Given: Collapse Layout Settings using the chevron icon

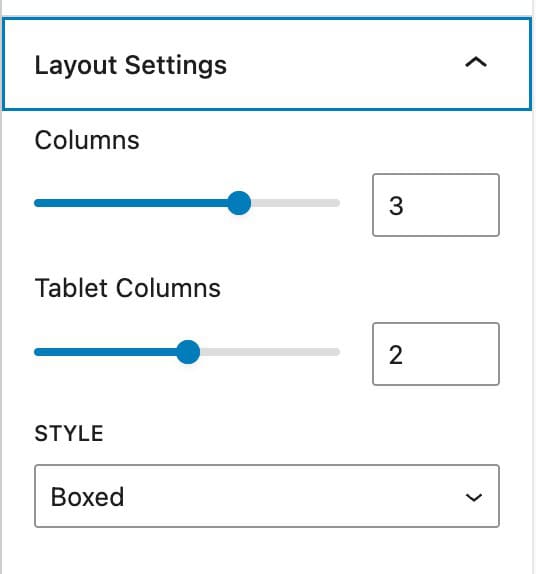Looking at the screenshot, I should pos(476,63).
